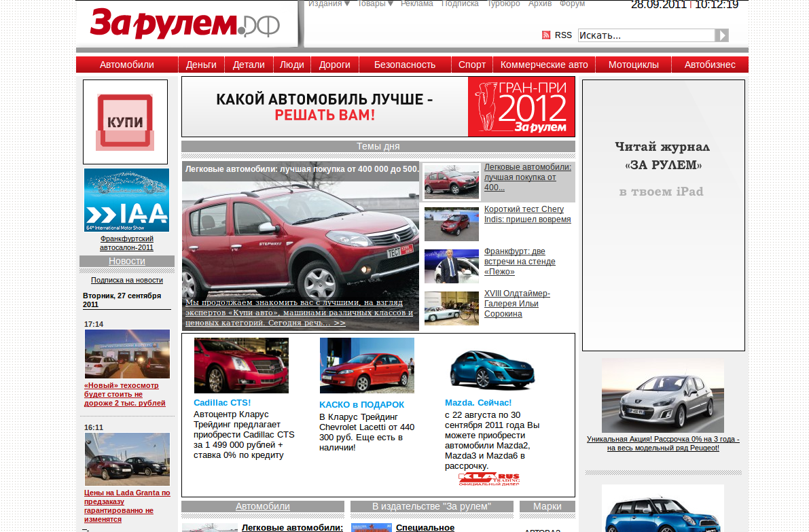Open the Форум top menu link
The image size is (809, 532).
[572, 4]
